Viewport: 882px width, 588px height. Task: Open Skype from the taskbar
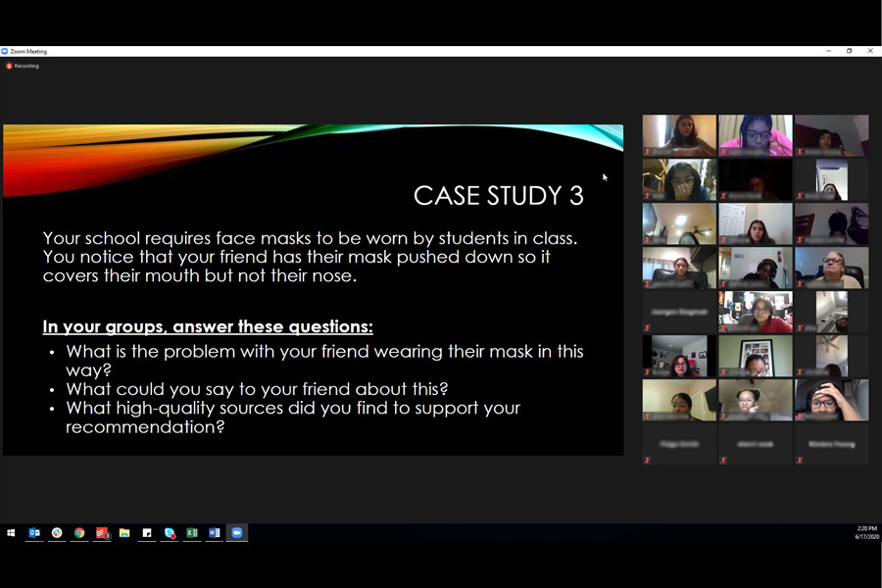tap(170, 533)
